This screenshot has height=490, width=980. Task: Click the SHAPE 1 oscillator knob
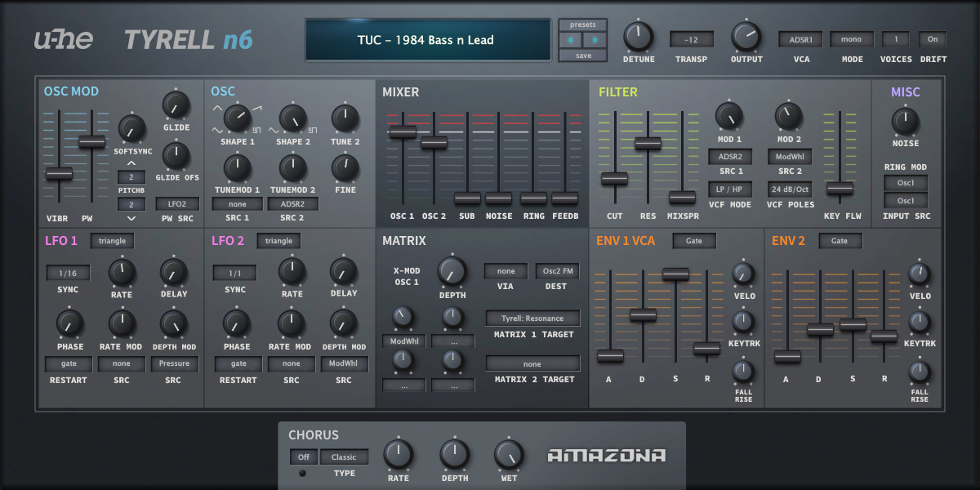pos(237,119)
